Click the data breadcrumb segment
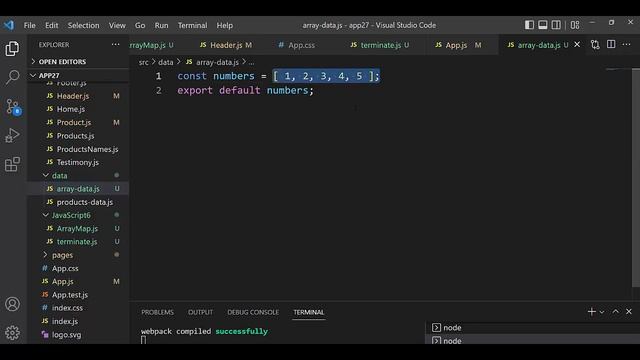640x360 pixels. (x=165, y=62)
